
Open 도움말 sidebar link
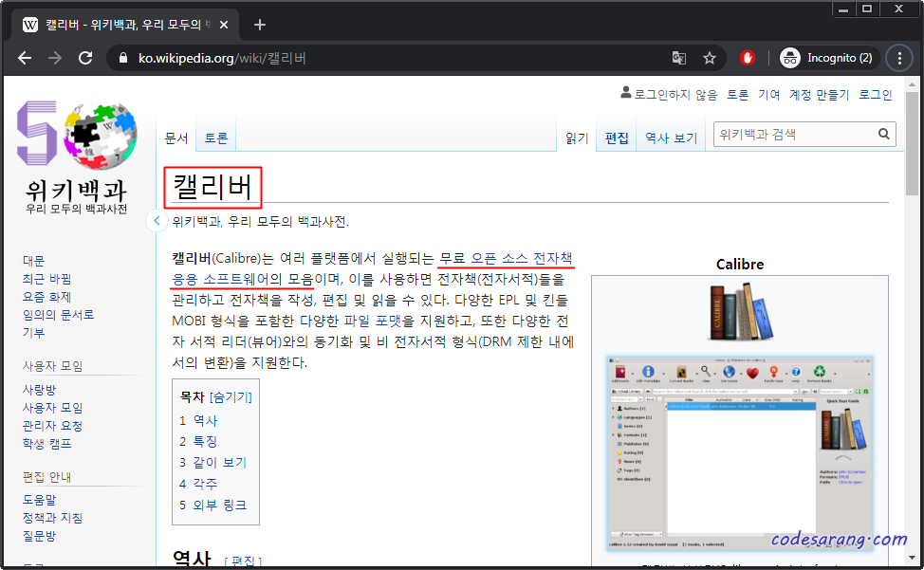point(39,499)
